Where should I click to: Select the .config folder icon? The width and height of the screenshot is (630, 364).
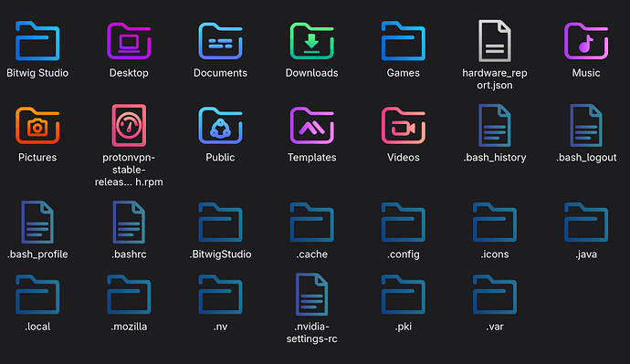tap(403, 222)
